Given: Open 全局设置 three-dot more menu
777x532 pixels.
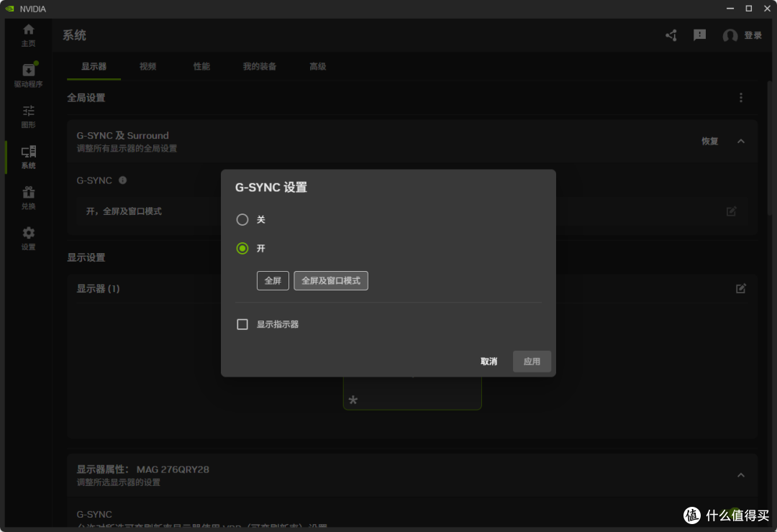Looking at the screenshot, I should [741, 98].
